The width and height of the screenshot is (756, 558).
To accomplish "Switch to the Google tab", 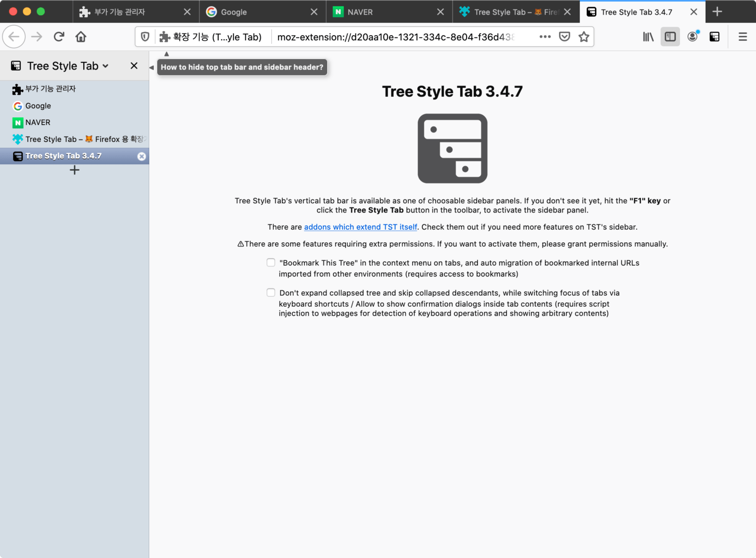I will tap(262, 12).
